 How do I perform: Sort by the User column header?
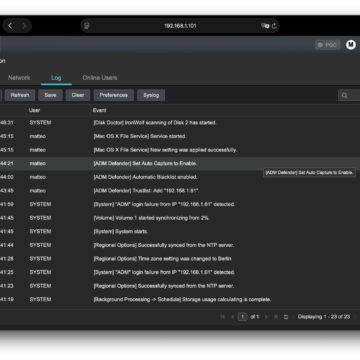coord(34,110)
